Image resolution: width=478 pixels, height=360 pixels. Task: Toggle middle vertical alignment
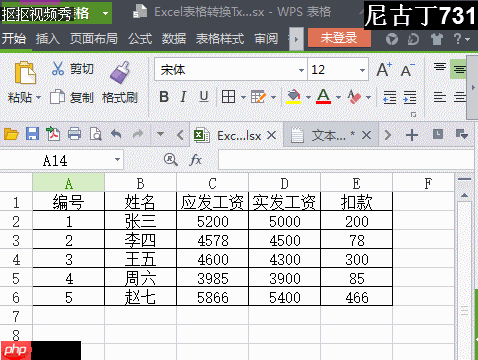[x=459, y=69]
